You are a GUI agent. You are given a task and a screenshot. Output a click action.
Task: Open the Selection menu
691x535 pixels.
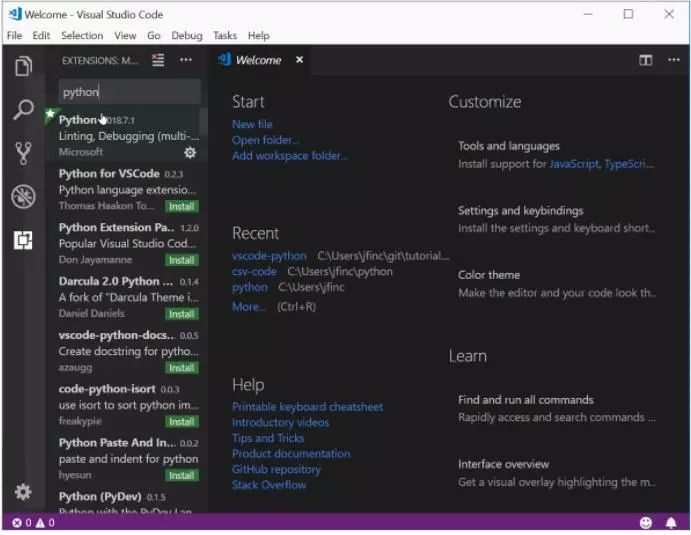(x=82, y=36)
